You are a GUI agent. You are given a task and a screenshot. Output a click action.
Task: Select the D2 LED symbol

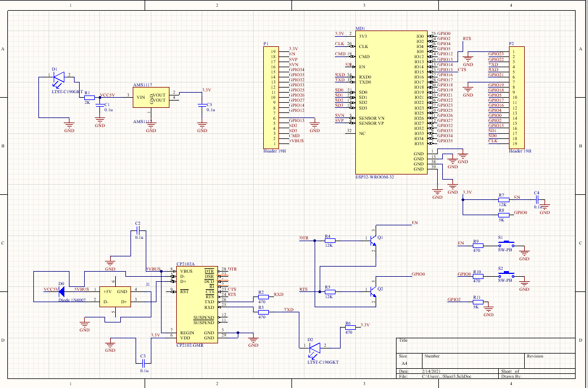[315, 348]
